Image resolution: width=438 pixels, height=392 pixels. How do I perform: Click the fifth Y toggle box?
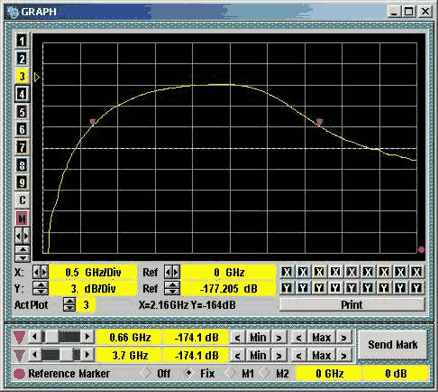click(x=352, y=287)
